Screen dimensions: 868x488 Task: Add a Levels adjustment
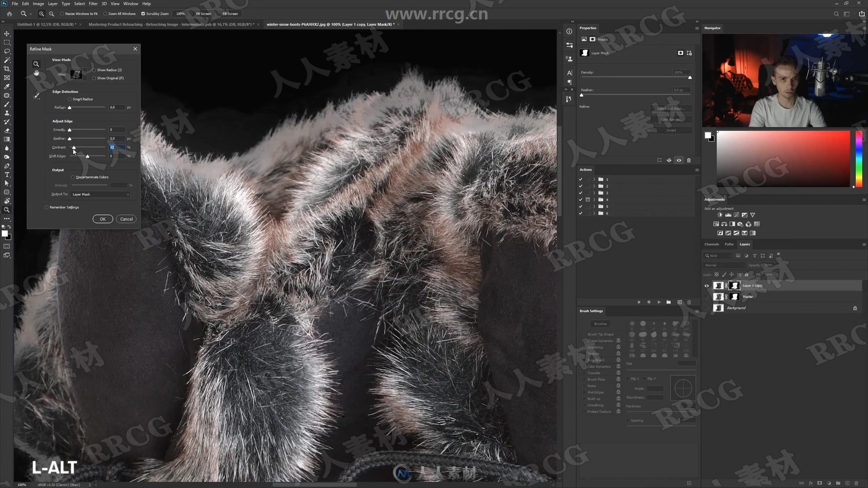[x=728, y=215]
